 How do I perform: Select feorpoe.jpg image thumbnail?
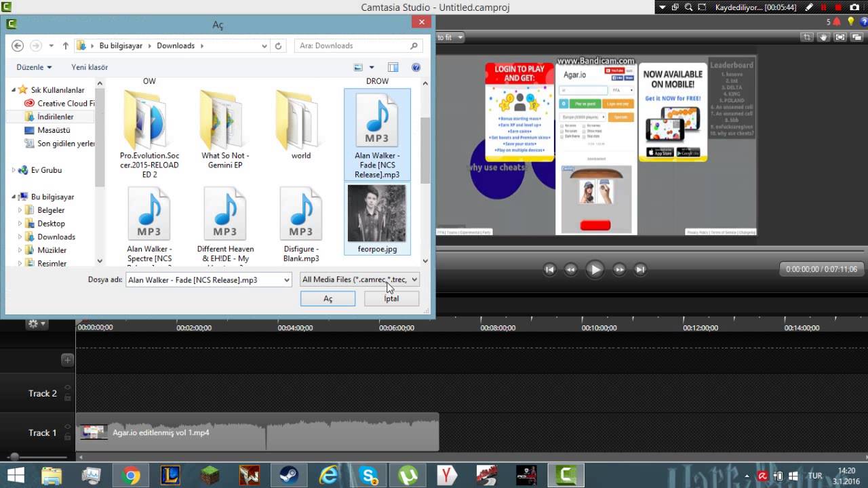point(377,218)
